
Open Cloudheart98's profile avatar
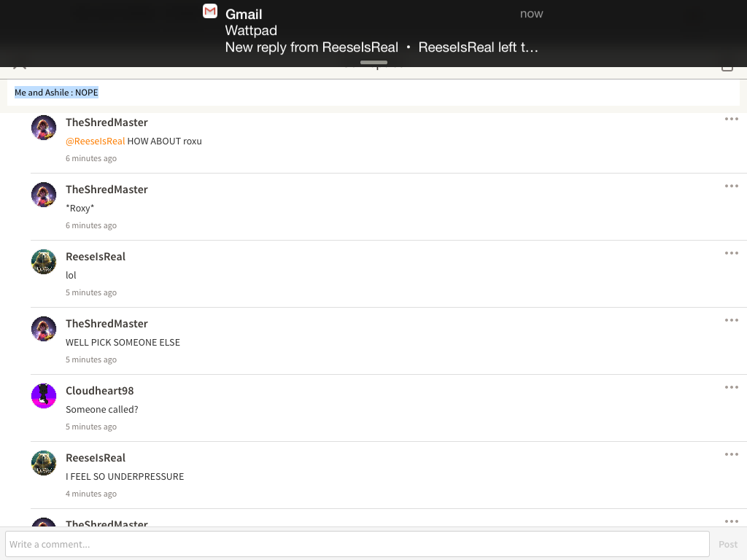(x=44, y=396)
